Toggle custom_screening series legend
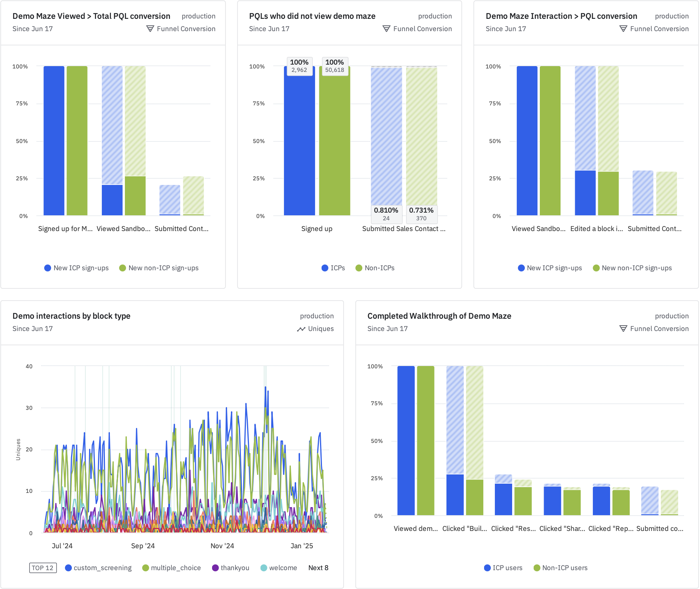This screenshot has height=589, width=700. pyautogui.click(x=98, y=568)
